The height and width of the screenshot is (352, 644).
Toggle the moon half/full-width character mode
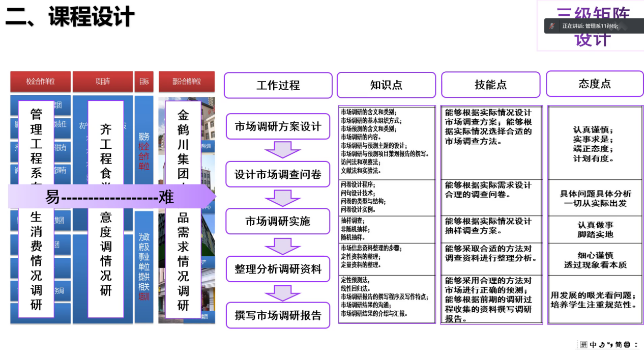(x=602, y=345)
